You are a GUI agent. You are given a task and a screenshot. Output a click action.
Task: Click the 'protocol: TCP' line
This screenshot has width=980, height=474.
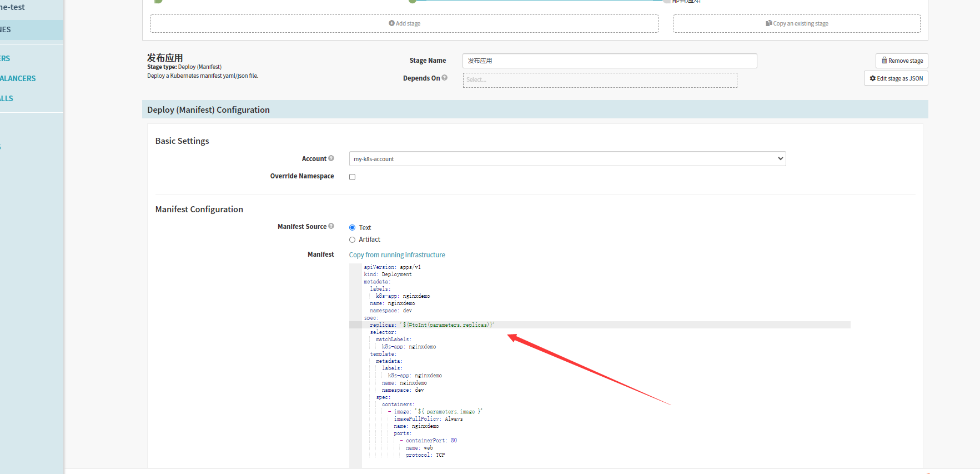pyautogui.click(x=425, y=455)
